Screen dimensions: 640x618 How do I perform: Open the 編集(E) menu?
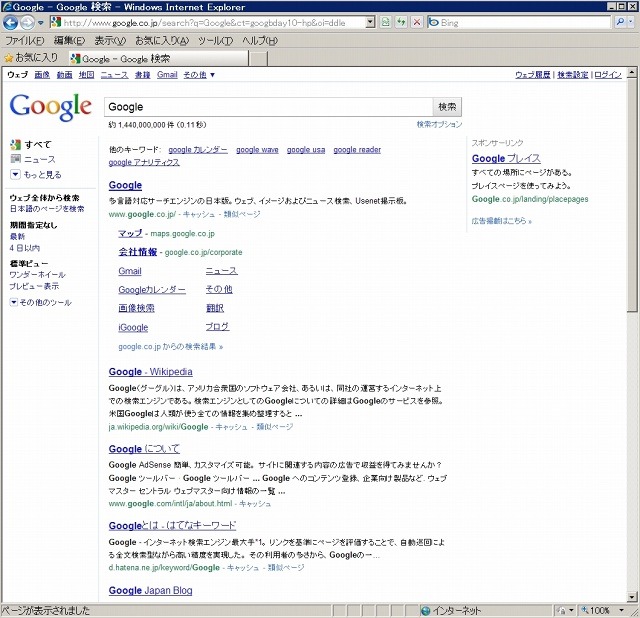coord(69,40)
